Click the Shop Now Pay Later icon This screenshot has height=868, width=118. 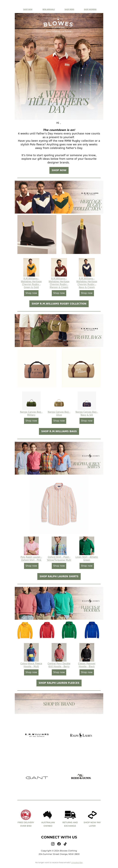tap(92, 814)
